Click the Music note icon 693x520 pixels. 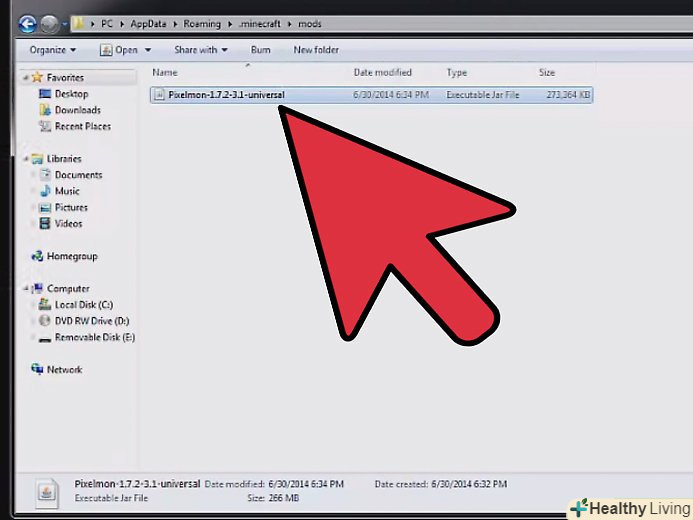tap(45, 191)
